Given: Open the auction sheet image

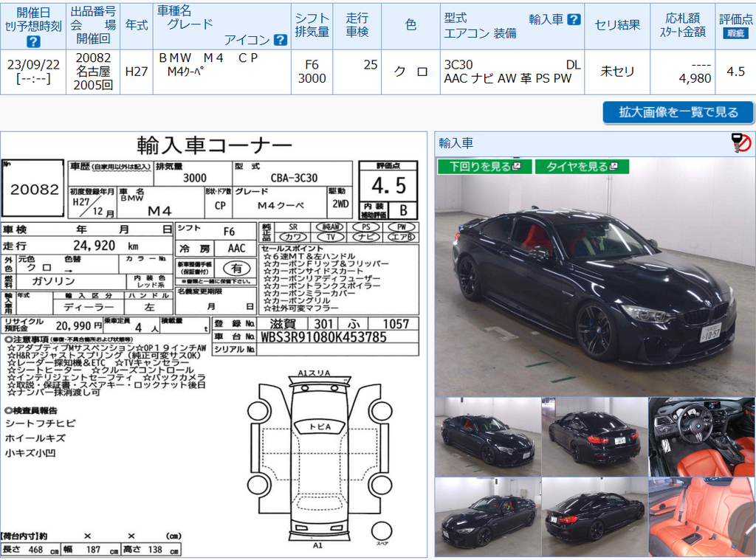Looking at the screenshot, I should (213, 345).
